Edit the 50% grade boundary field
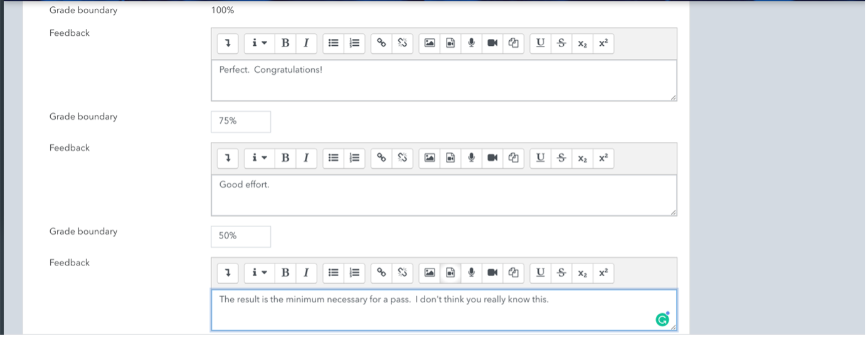 [x=241, y=237]
